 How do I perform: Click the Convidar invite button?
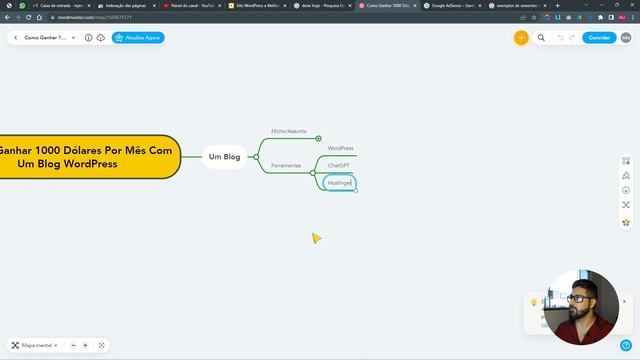[599, 38]
